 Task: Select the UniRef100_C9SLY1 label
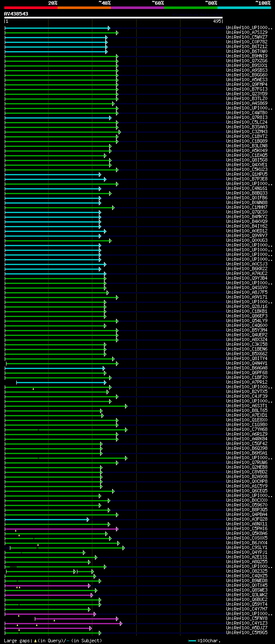pos(247,547)
